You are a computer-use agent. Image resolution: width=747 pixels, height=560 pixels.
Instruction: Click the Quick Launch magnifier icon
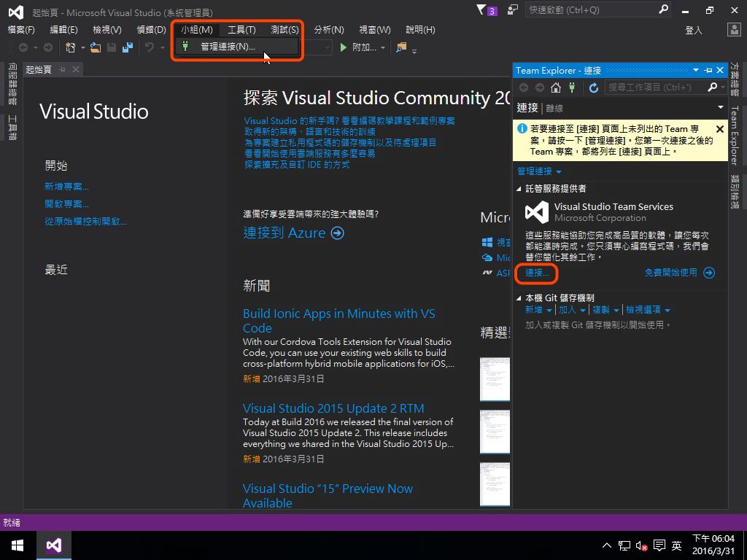[x=664, y=9]
